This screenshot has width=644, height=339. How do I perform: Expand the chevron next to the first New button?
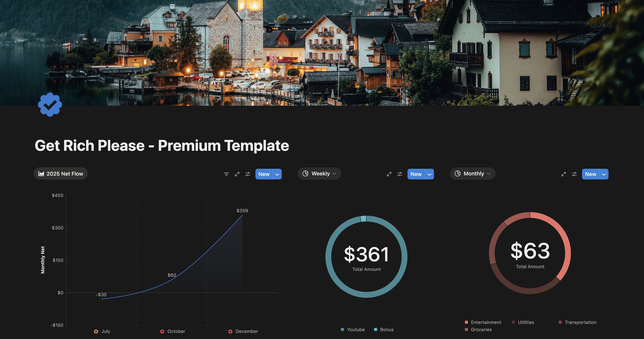coord(277,174)
